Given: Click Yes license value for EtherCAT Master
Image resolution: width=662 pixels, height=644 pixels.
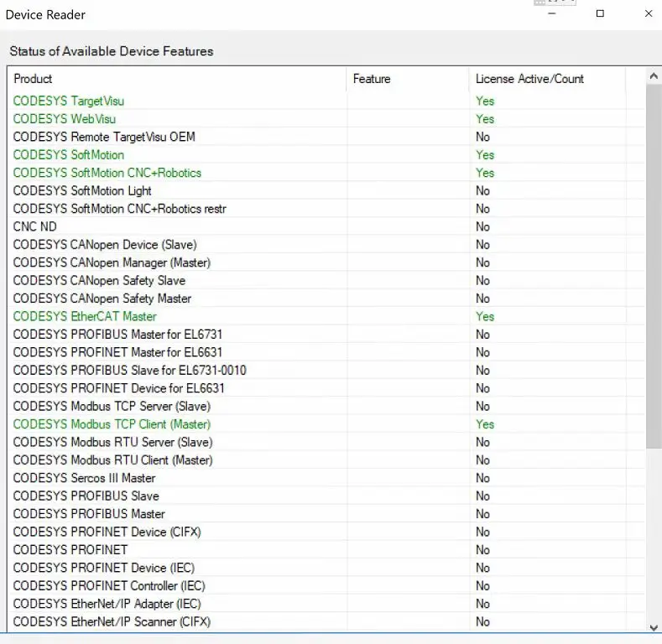Looking at the screenshot, I should click(x=485, y=316).
